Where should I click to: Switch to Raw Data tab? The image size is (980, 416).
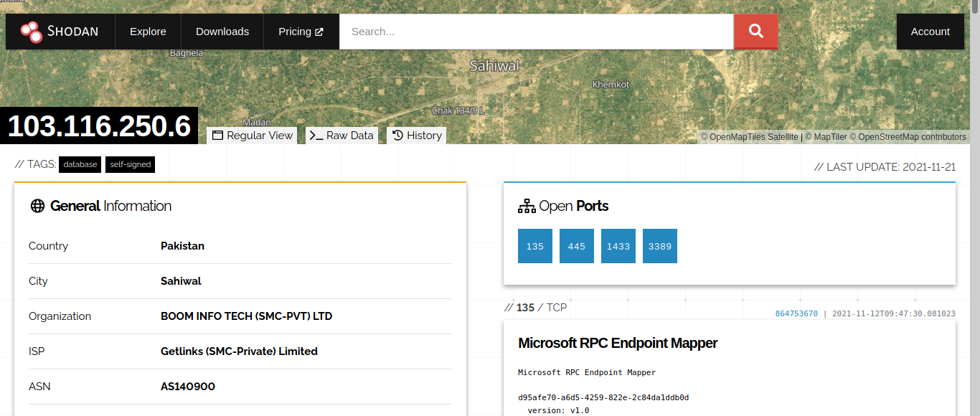point(341,136)
